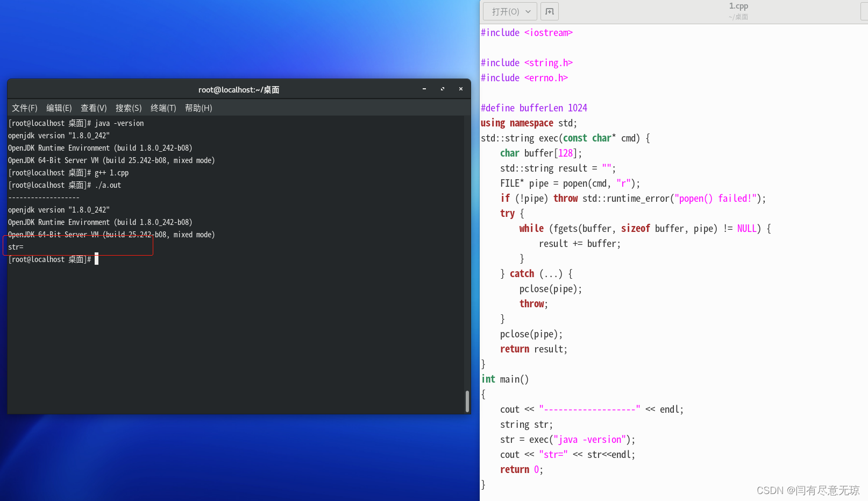Minimize the terminal window
The image size is (868, 501).
click(x=424, y=89)
